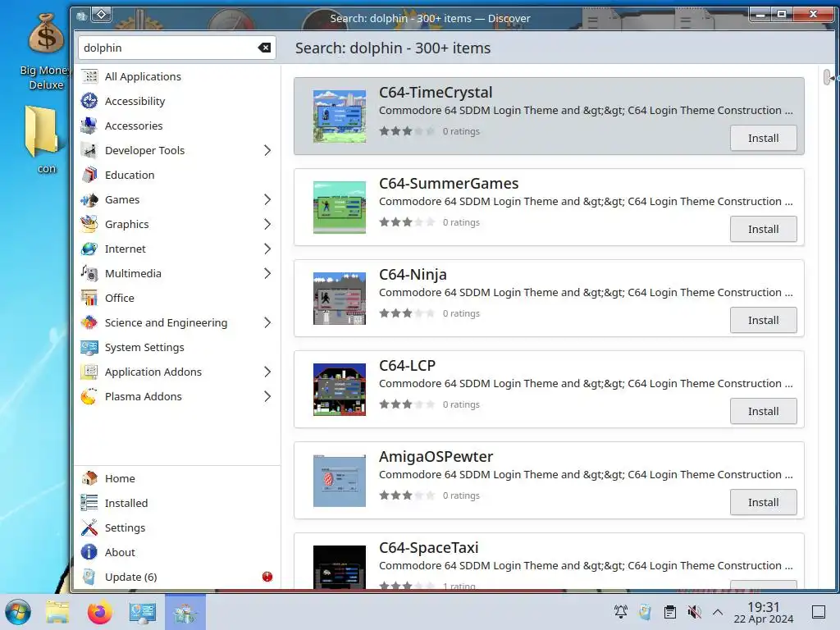
Task: Click the Discover taskbar entry
Action: (x=185, y=612)
